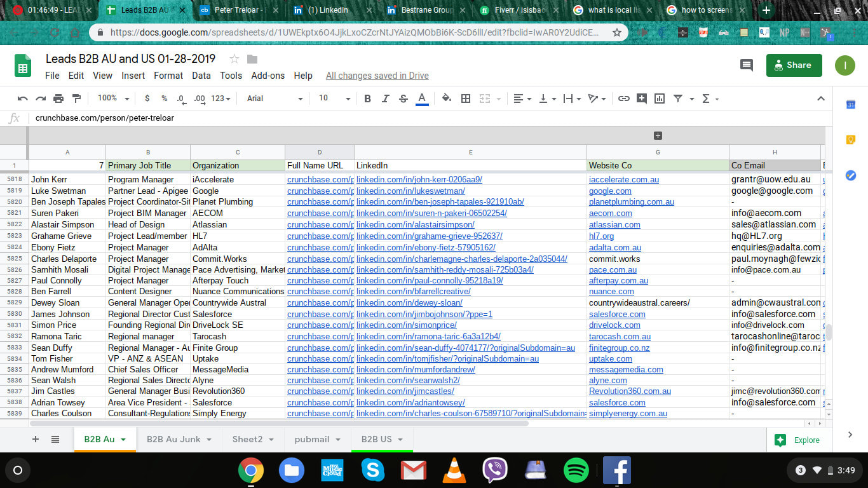Select cell containing Ramona Taric

[67, 336]
